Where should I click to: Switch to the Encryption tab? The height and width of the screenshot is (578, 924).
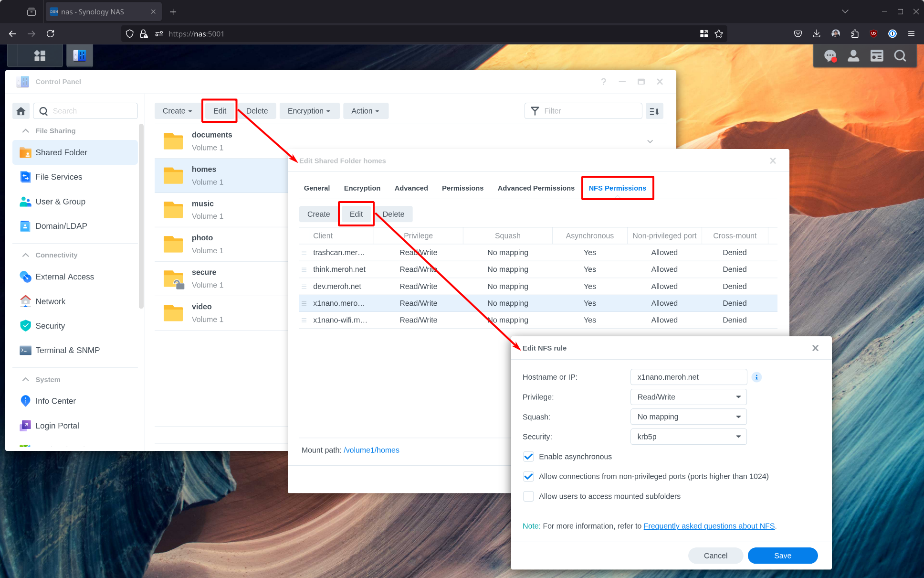pos(362,188)
